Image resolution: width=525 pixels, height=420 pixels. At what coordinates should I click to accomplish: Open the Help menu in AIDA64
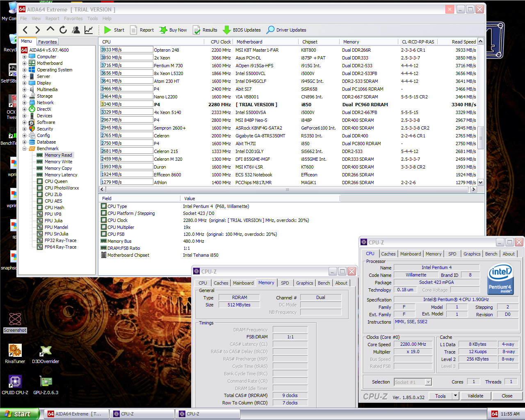click(x=107, y=18)
